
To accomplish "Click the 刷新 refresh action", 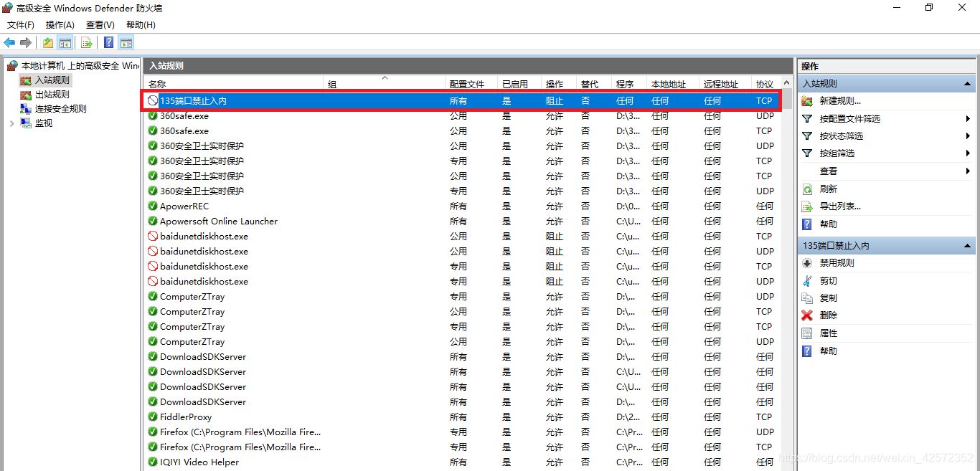I will coord(828,189).
